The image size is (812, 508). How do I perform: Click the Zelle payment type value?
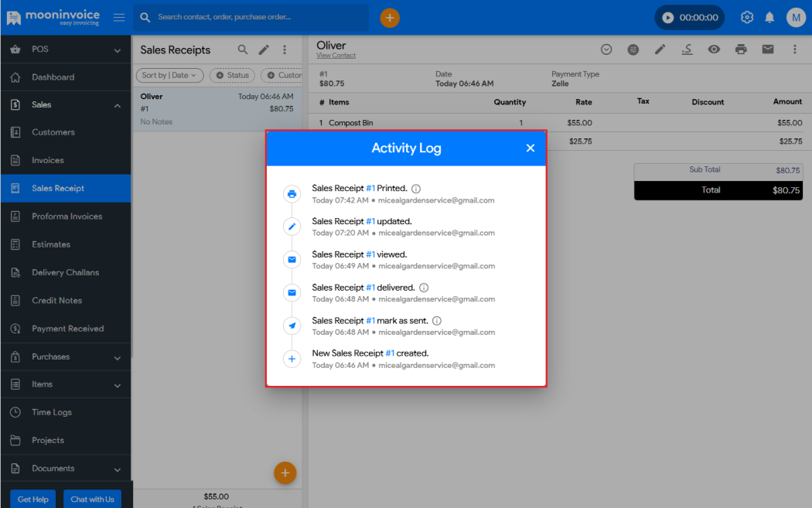click(x=560, y=84)
